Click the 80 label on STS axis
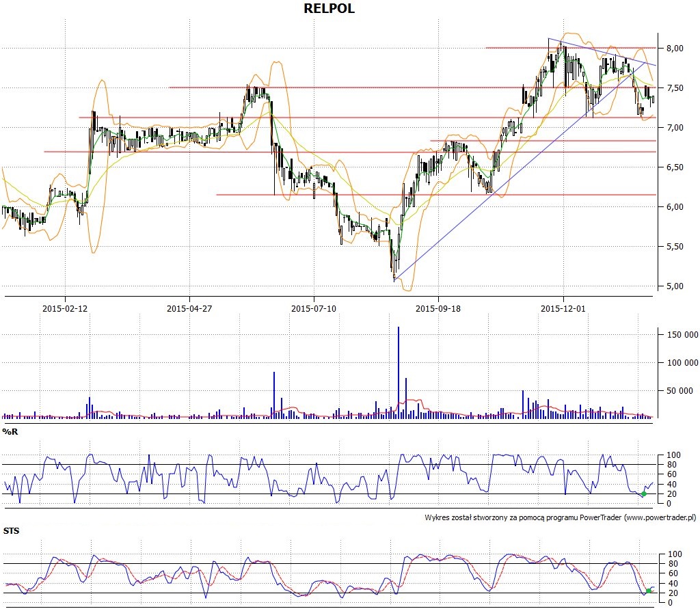Image resolution: width=700 pixels, height=609 pixels. [673, 564]
